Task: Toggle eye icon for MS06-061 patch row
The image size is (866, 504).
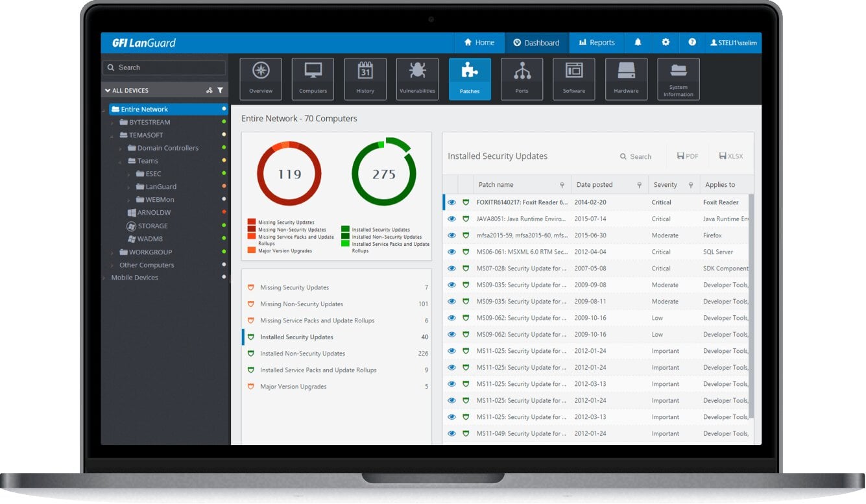Action: pos(451,252)
